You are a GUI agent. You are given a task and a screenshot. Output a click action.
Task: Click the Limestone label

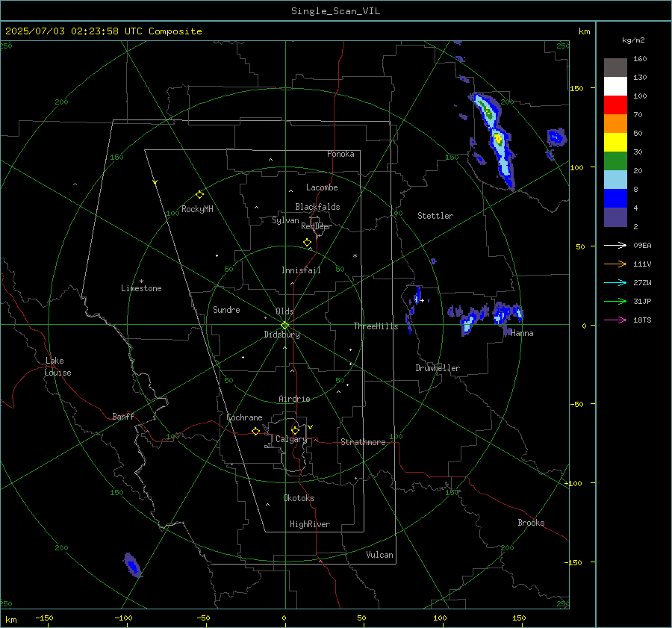click(x=141, y=288)
